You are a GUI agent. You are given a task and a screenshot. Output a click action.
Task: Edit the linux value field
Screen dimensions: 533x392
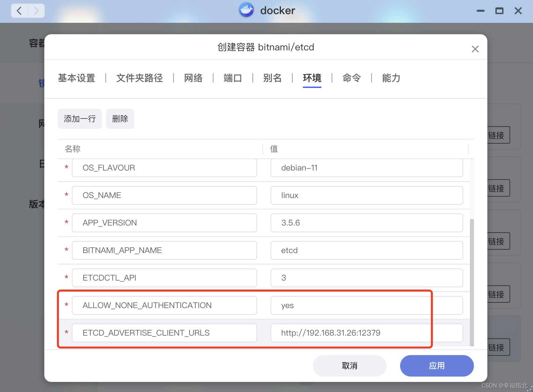tap(367, 195)
